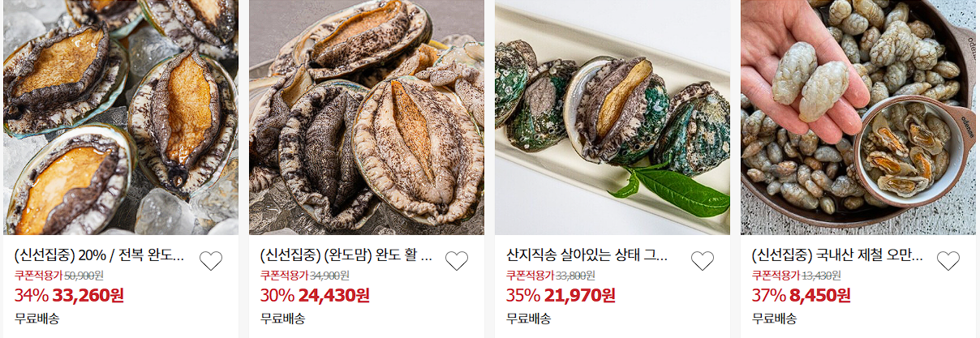Click the 30% 24,430원 price
Viewport: 980px width, 338px height.
tap(315, 295)
